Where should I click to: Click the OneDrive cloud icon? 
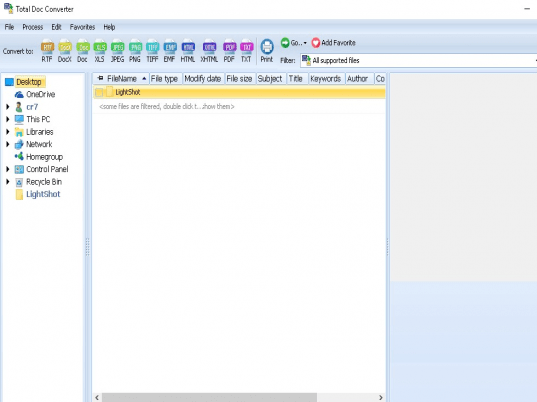[19, 95]
